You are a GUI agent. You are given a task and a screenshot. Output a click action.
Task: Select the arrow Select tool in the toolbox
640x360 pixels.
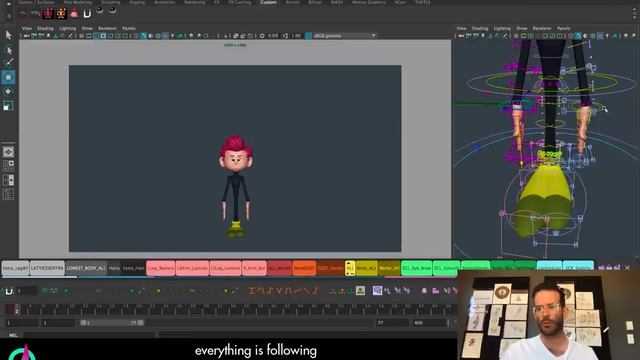point(8,35)
